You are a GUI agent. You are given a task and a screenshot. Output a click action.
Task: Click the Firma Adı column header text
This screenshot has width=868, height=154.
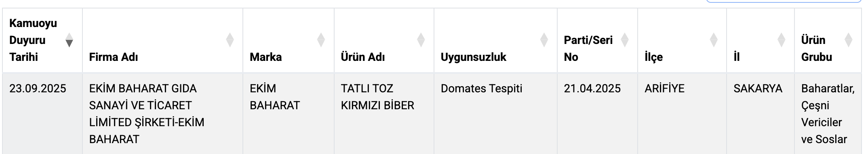point(114,57)
